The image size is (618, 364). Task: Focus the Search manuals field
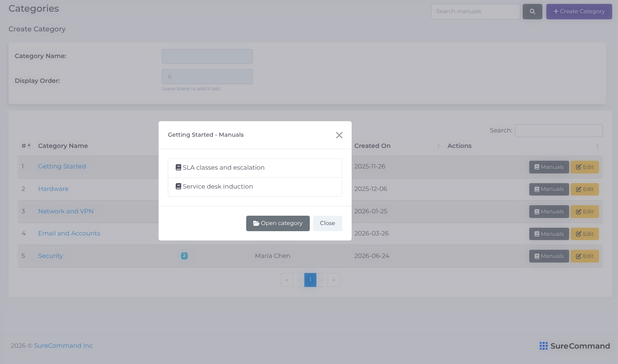476,12
